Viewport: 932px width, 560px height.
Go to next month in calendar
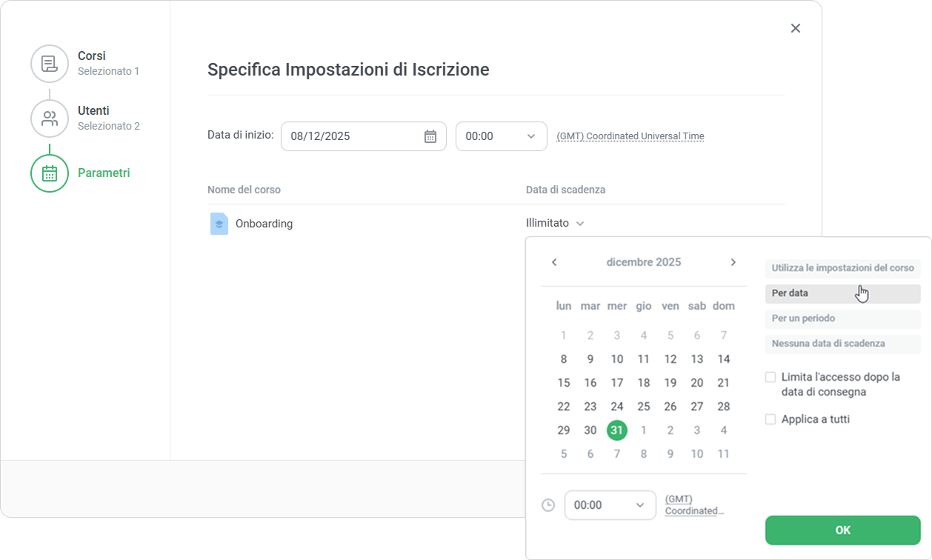coord(733,262)
